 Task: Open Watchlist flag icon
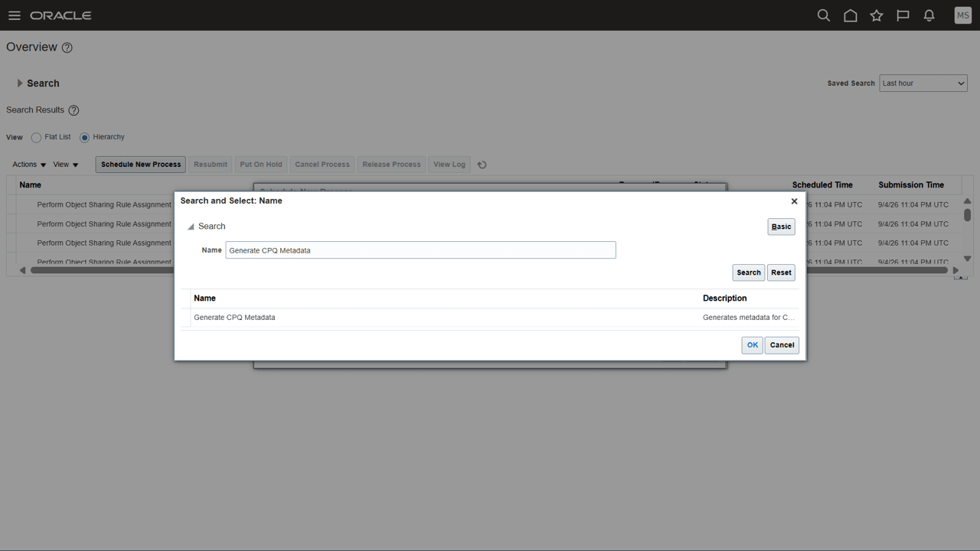coord(903,15)
